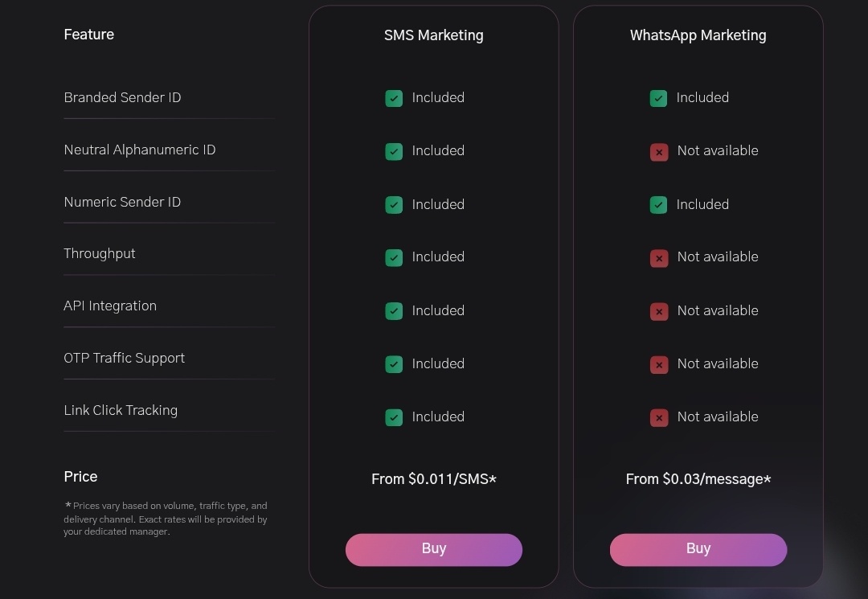Click the From $0.011/SMS price text
Screen dimensions: 868x599
pyautogui.click(x=434, y=479)
